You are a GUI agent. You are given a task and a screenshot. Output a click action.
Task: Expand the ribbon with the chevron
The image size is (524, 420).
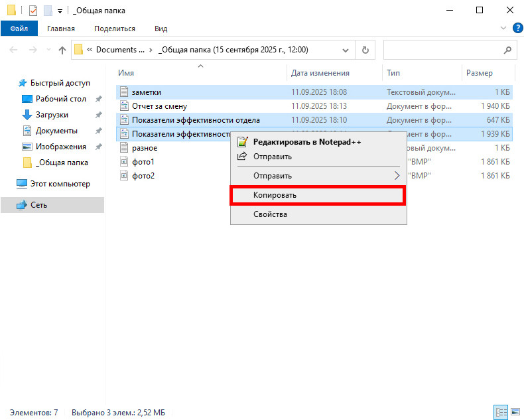click(x=502, y=29)
